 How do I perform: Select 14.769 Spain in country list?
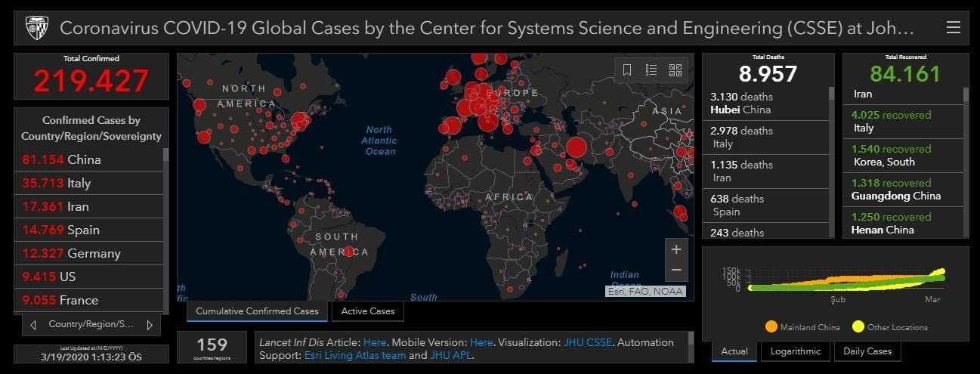point(88,230)
